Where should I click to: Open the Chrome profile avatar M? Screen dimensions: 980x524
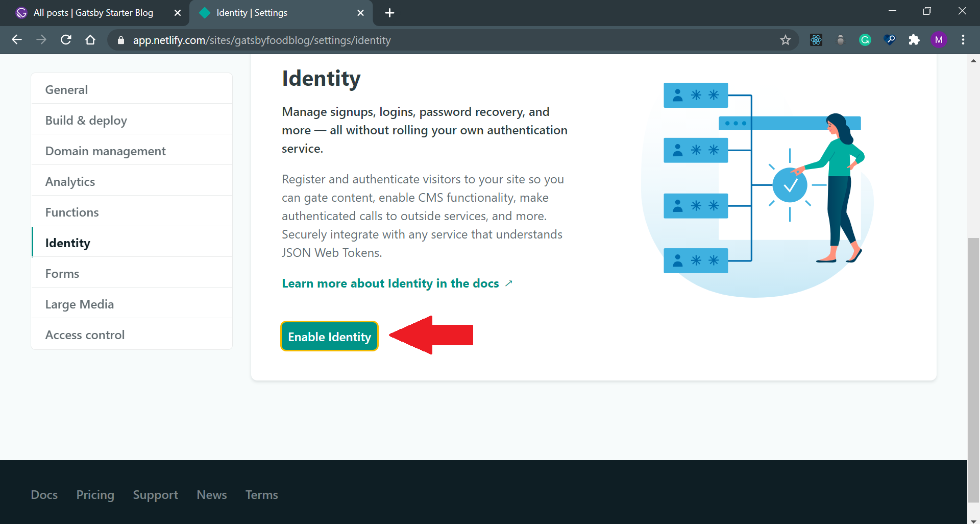[x=939, y=40]
